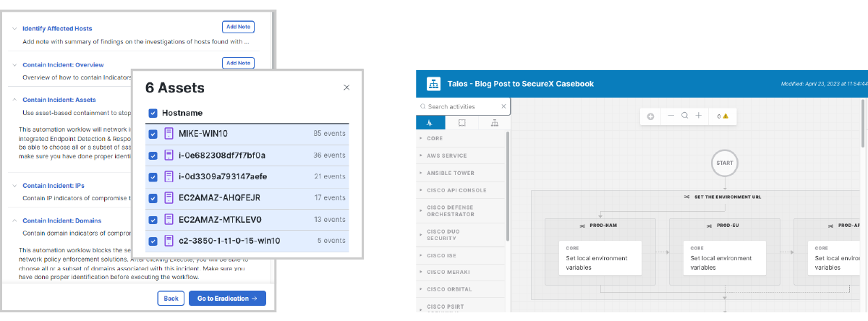Expand the Contain Incident: Overview section

14,65
